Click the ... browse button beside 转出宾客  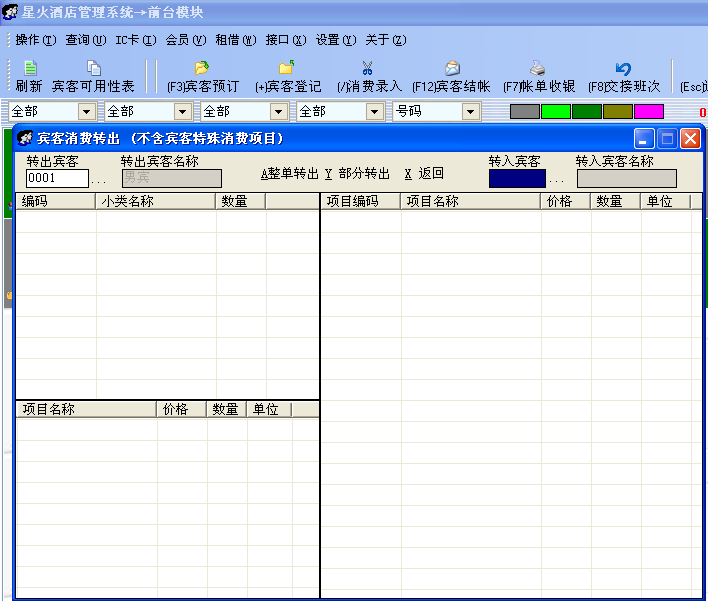pyautogui.click(x=98, y=181)
